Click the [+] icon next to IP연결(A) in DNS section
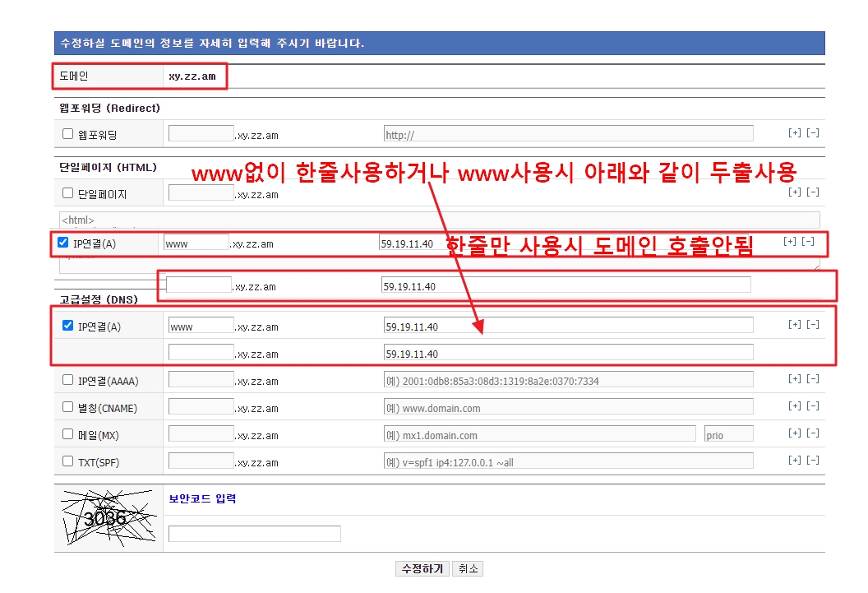 point(793,324)
